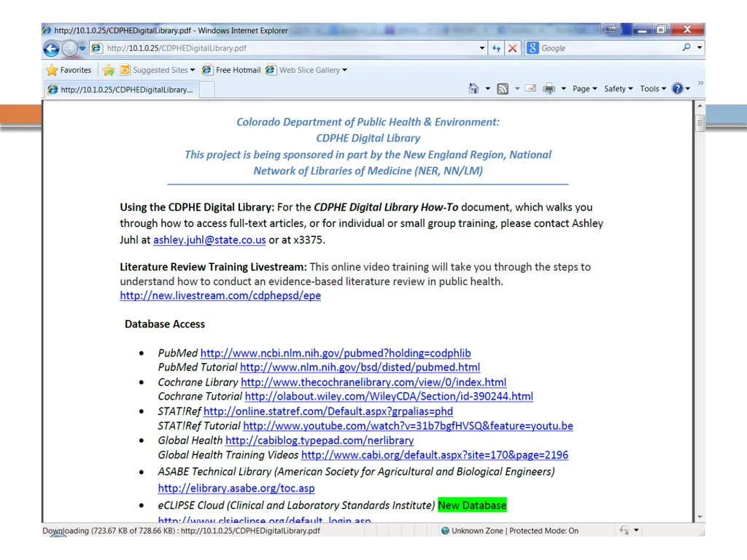Image resolution: width=747 pixels, height=560 pixels.
Task: Open the Cochrane Library index.html link
Action: pos(373,382)
